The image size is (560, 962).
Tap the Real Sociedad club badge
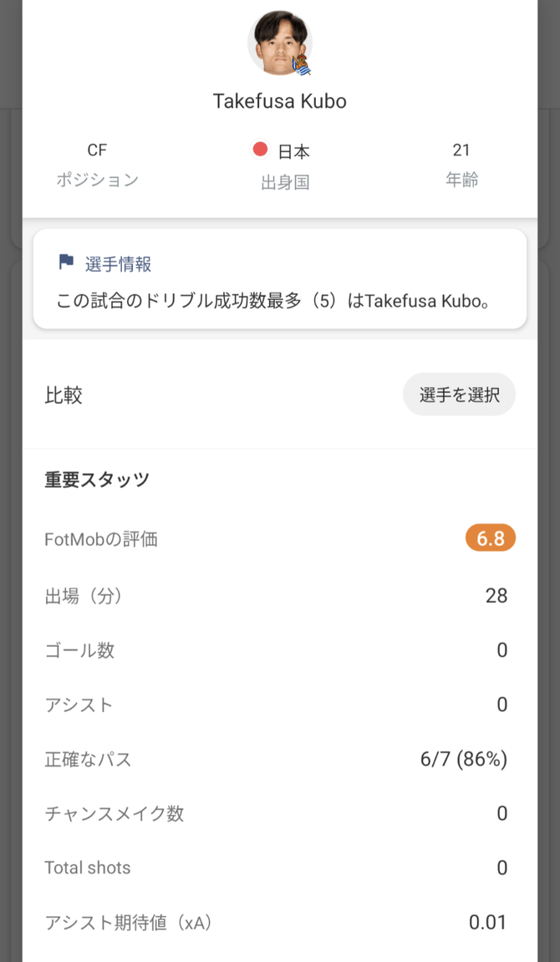(x=302, y=67)
